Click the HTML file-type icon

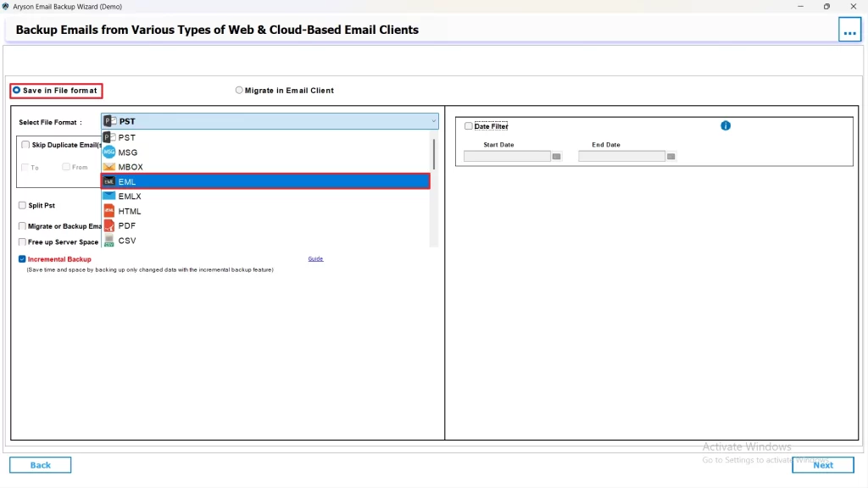(109, 211)
